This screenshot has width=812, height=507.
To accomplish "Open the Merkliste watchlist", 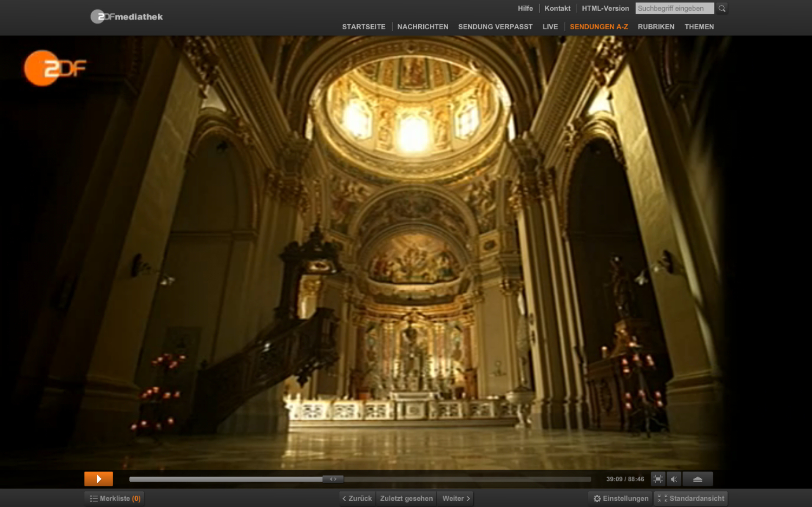I will coord(115,499).
